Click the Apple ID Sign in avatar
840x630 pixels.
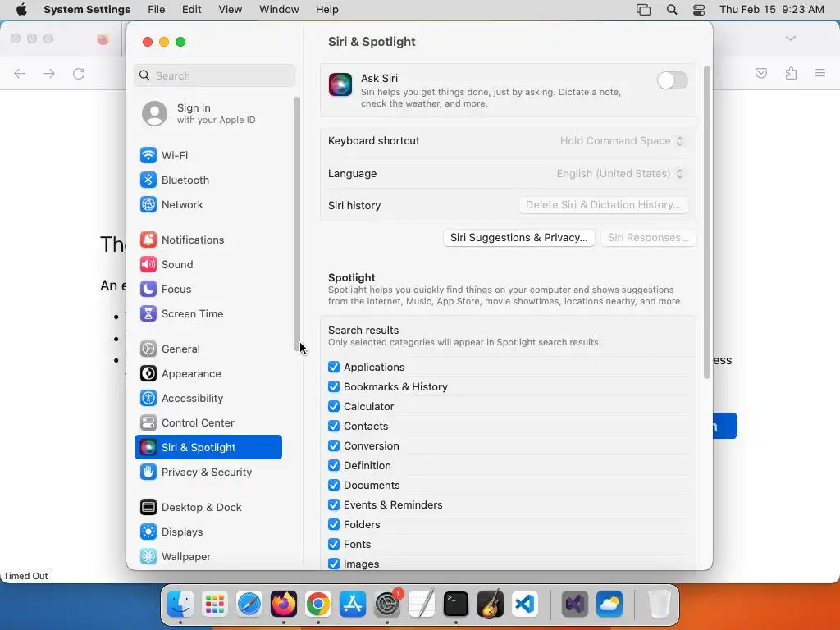click(154, 113)
